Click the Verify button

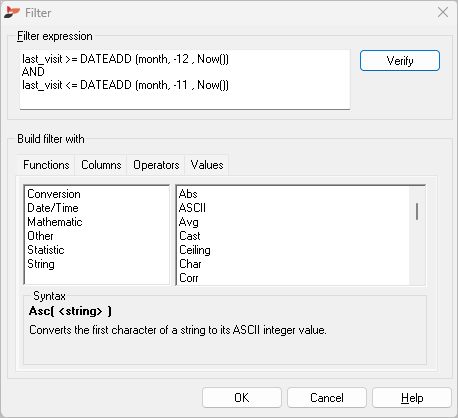pos(400,61)
